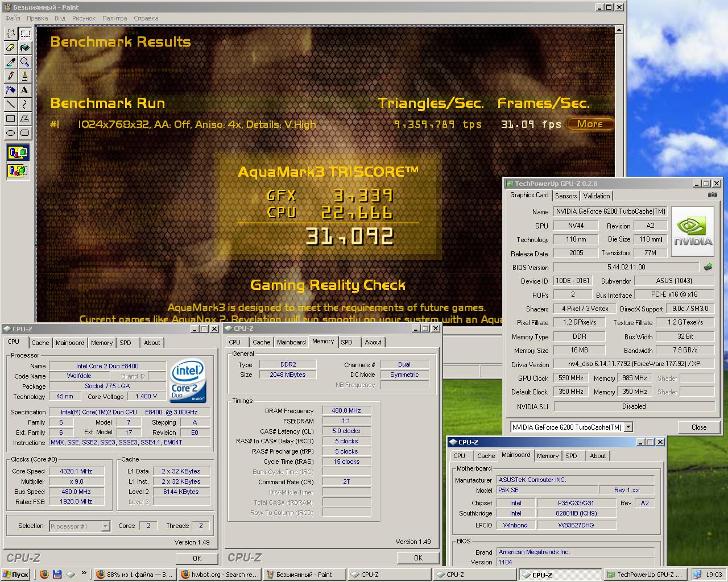Open the Правка menu in Paint

click(38, 18)
